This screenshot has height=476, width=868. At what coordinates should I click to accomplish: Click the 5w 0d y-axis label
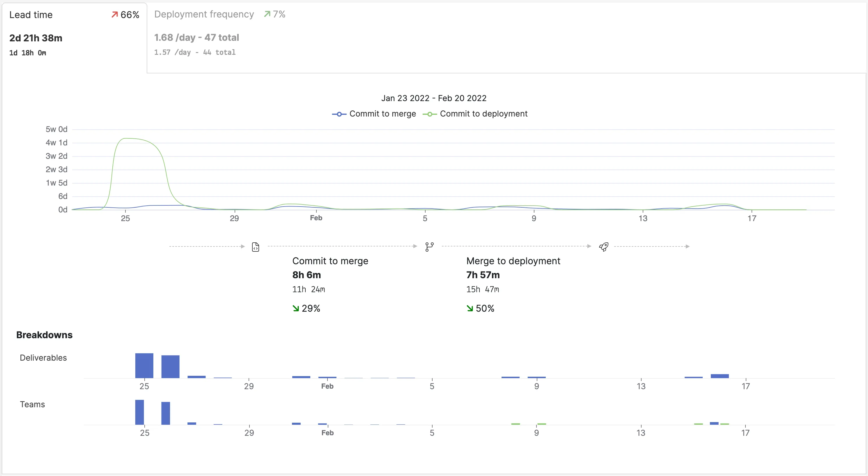(56, 129)
